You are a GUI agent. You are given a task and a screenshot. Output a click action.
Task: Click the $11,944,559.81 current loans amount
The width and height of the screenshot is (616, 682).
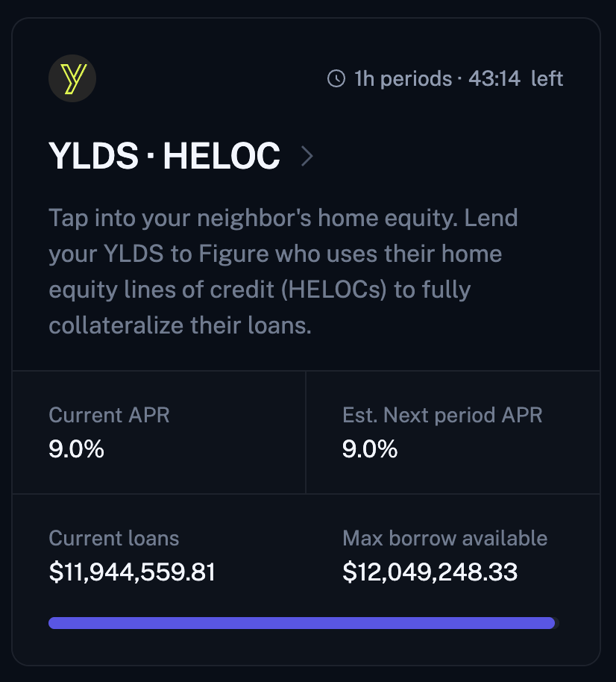pyautogui.click(x=132, y=572)
